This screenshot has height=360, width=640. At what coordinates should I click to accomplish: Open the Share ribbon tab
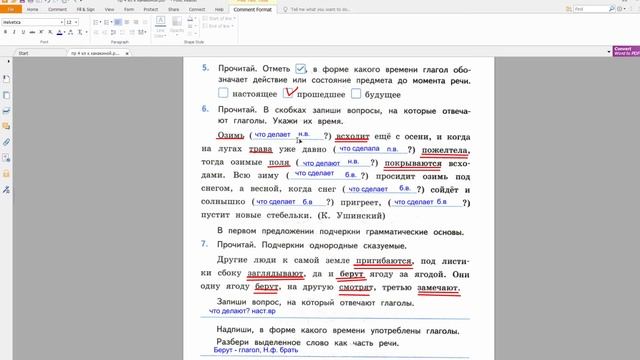pyautogui.click(x=173, y=9)
